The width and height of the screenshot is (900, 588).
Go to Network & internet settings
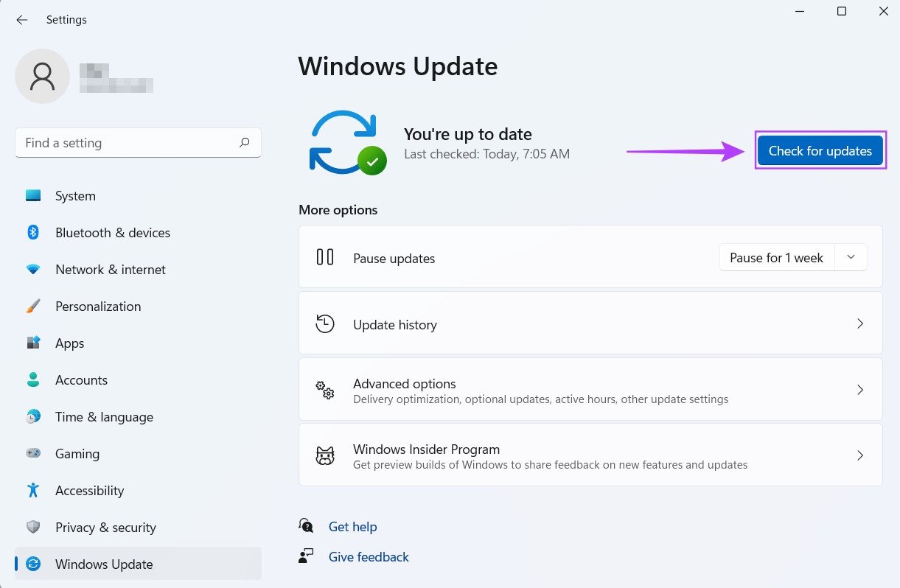point(138,270)
